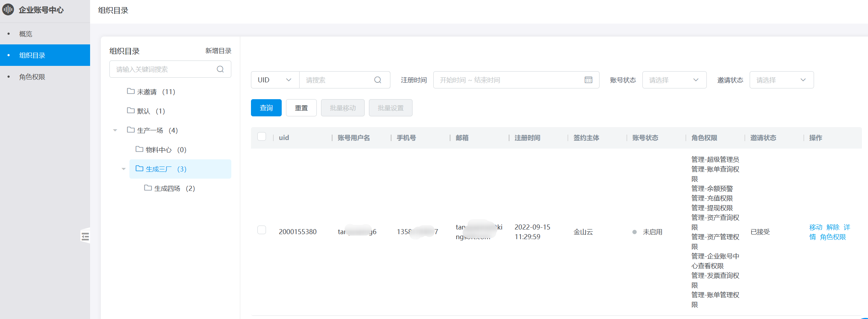Click the 生成四场 folder icon
The height and width of the screenshot is (319, 868).
click(x=148, y=188)
